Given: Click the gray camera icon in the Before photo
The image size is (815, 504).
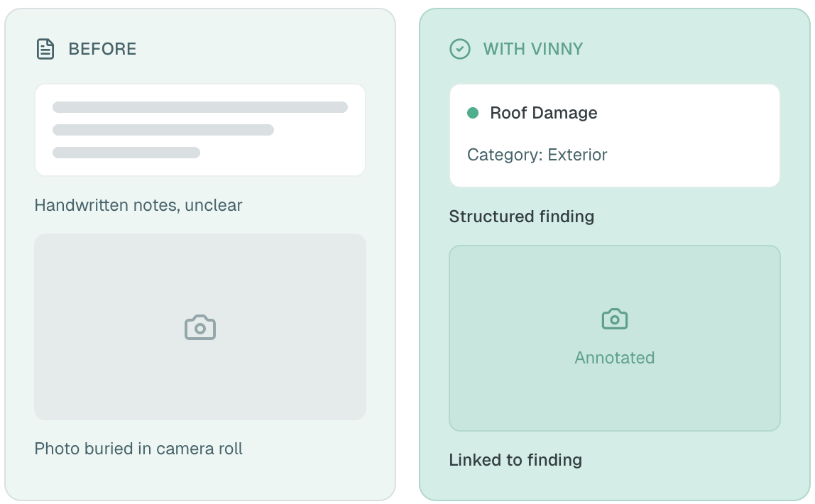Looking at the screenshot, I should (200, 327).
